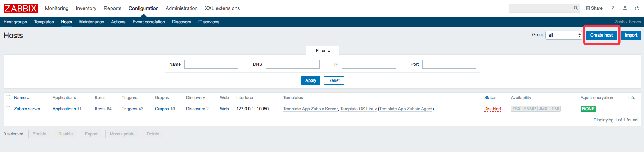Screen dimensions: 644x152
Task: Click the Enable button below table
Action: 39,134
